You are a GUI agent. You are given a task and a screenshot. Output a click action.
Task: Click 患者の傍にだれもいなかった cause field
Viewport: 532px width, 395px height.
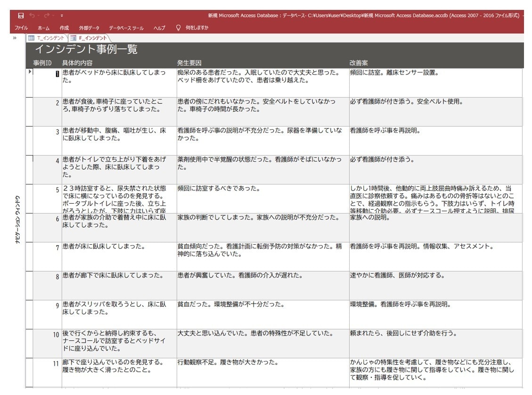pos(263,112)
